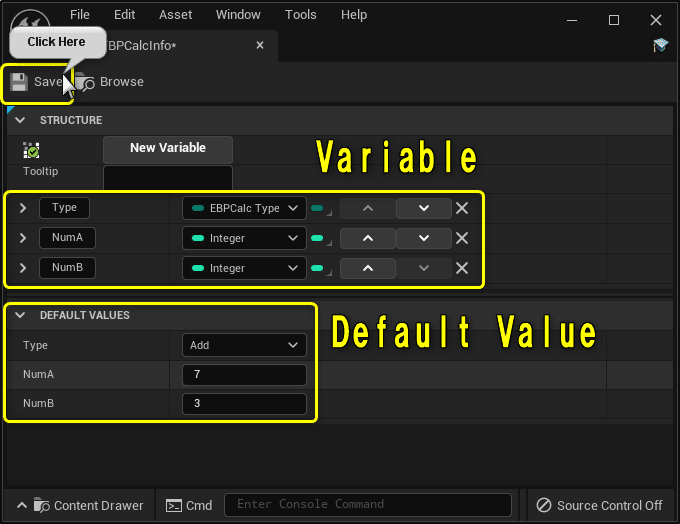
Task: Change container type for Type variable
Action: point(321,209)
